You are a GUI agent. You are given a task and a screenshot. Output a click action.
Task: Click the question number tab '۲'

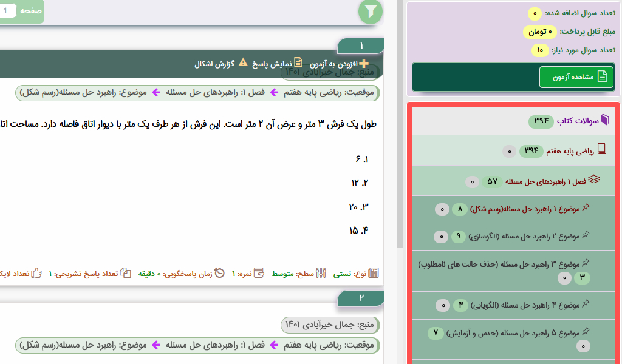point(361,298)
